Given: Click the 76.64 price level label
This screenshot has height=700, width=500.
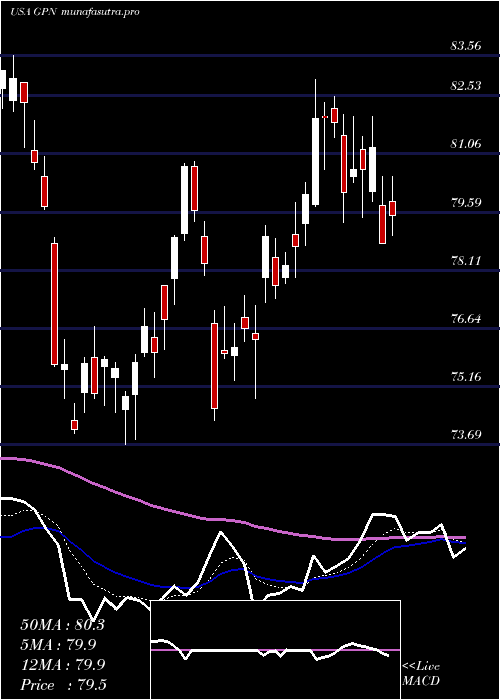Looking at the screenshot, I should (467, 319).
